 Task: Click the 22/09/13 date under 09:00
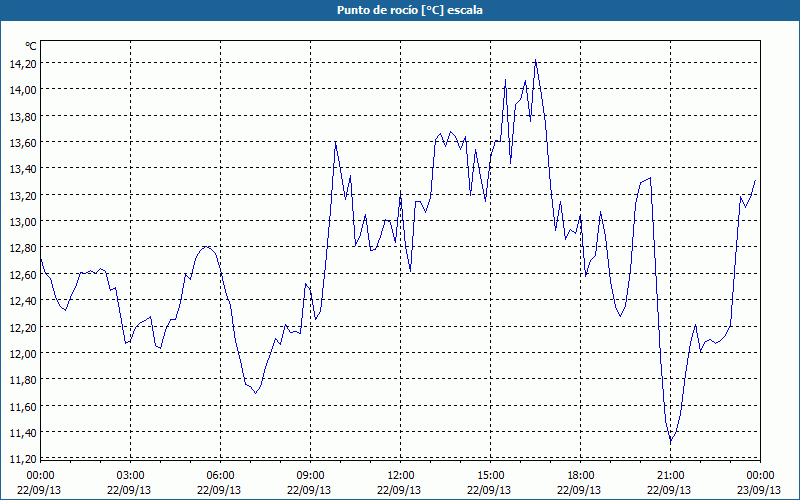(x=309, y=490)
